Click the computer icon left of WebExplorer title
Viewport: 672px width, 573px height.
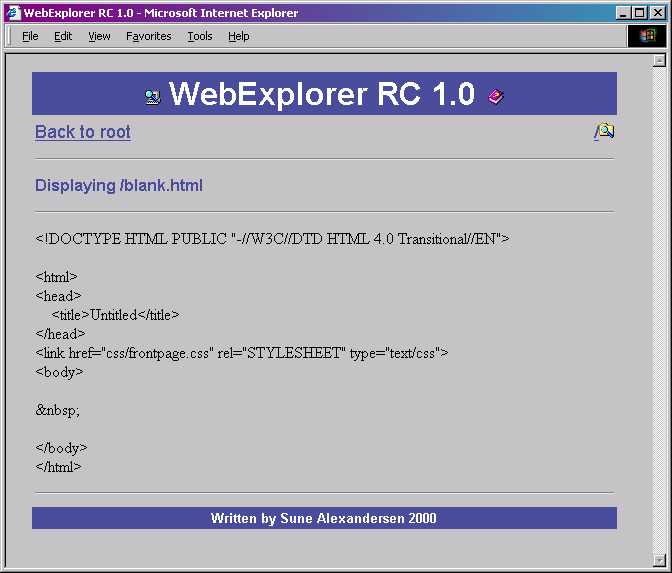[152, 96]
